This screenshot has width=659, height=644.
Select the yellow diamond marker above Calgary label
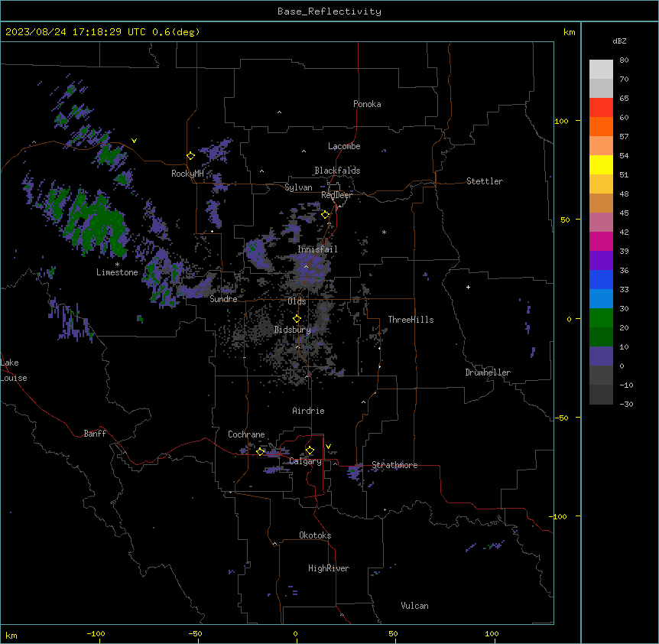click(310, 450)
